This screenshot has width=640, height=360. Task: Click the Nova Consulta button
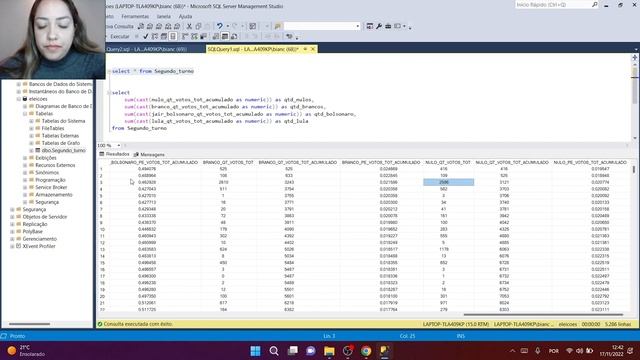(x=120, y=26)
